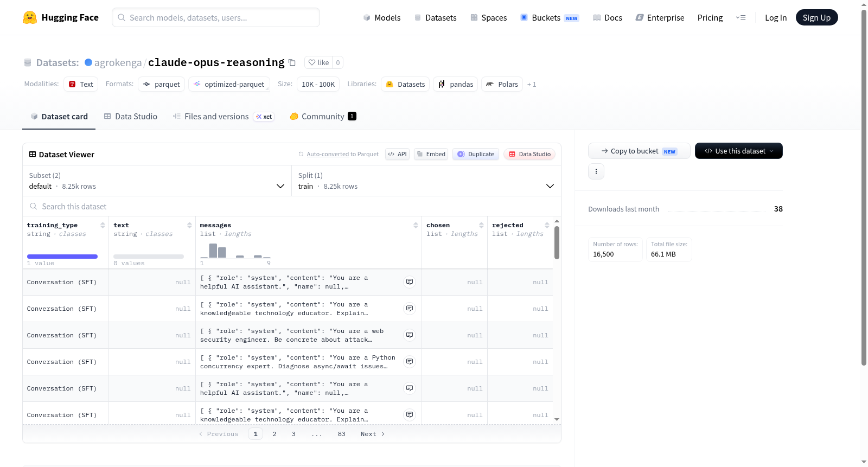
Task: Click the Duplicate button
Action: tap(475, 154)
